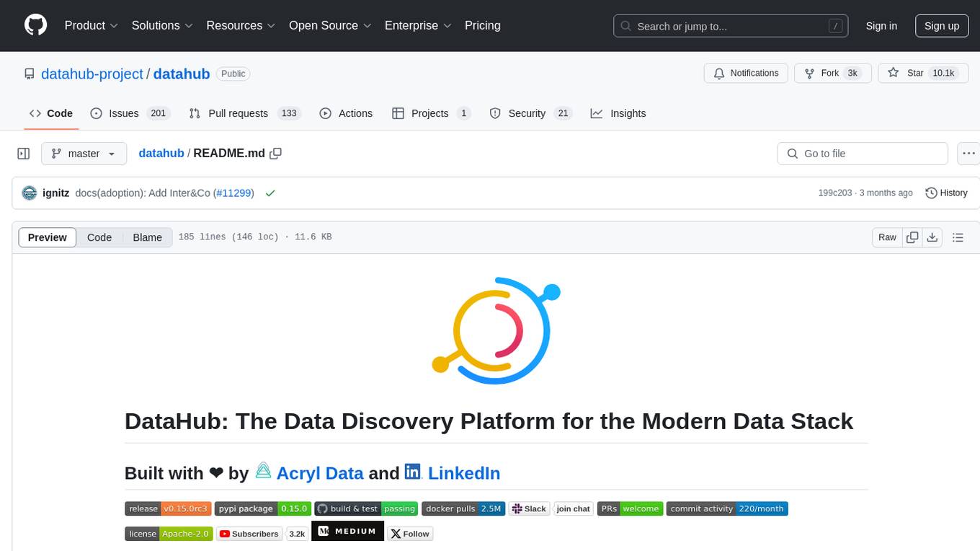
Task: Expand the Resources menu
Action: 241,25
